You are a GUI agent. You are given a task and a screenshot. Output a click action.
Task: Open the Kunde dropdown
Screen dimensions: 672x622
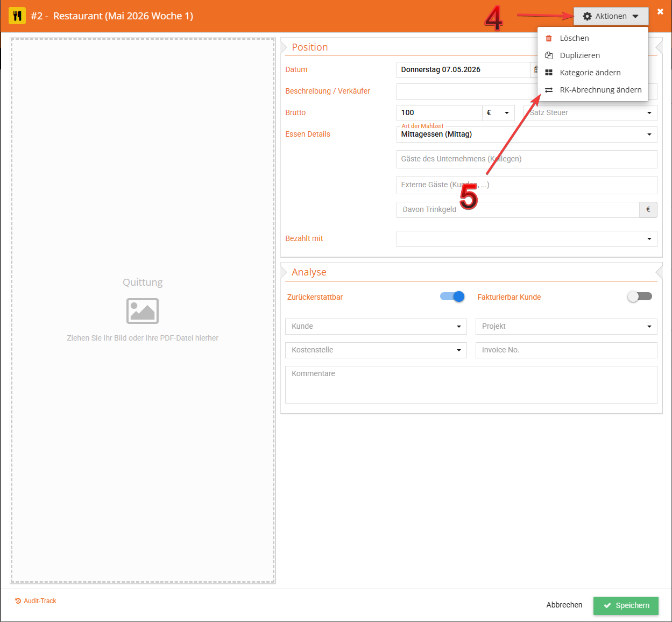pyautogui.click(x=376, y=326)
